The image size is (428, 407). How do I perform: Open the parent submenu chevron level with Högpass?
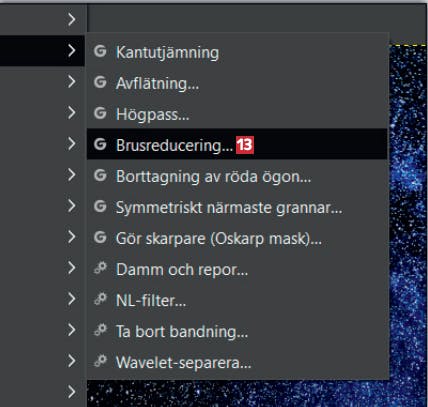click(71, 113)
